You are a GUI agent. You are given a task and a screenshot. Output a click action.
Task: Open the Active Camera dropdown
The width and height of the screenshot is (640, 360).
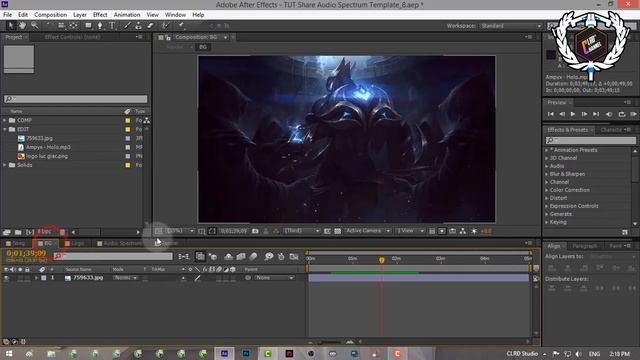367,231
